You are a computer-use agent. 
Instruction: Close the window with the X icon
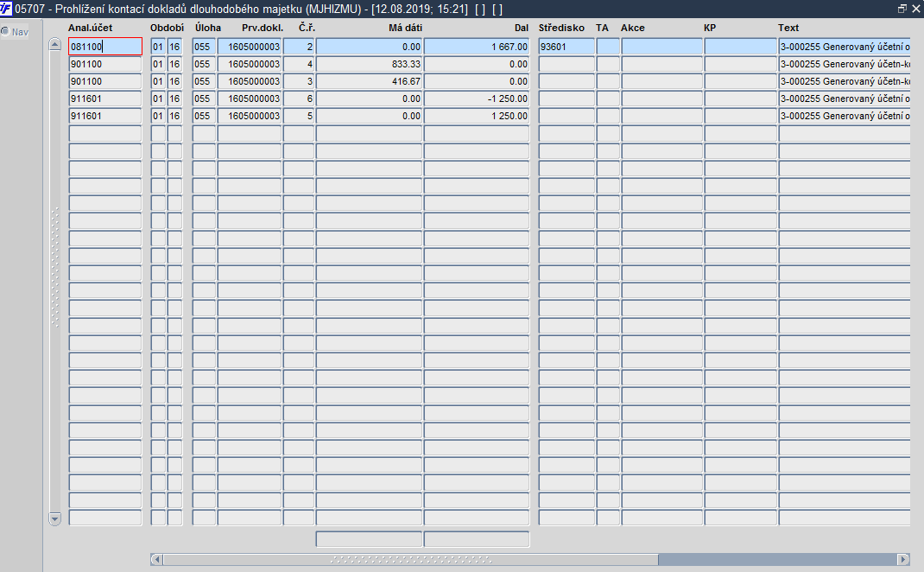click(915, 9)
